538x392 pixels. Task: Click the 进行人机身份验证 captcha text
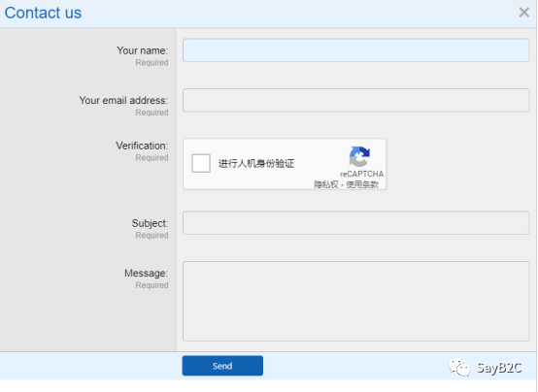pyautogui.click(x=256, y=163)
